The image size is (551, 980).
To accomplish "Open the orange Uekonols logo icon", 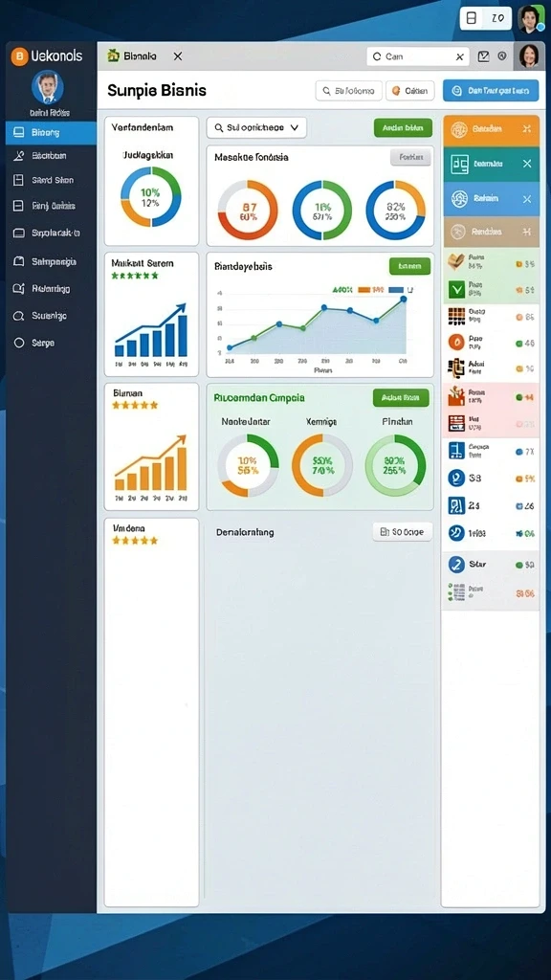I will pos(19,56).
